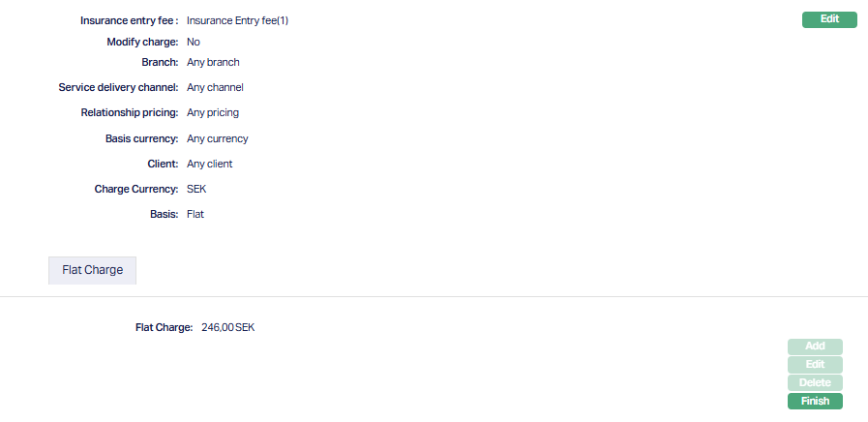Click the Modify charge value No
The width and height of the screenshot is (868, 422).
click(x=194, y=43)
